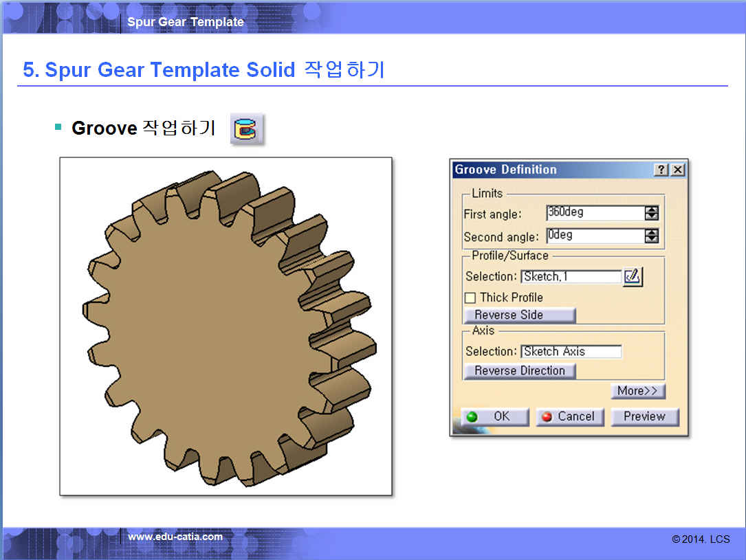Image resolution: width=746 pixels, height=560 pixels.
Task: Click the Cancel button in the dialog
Action: coord(569,416)
